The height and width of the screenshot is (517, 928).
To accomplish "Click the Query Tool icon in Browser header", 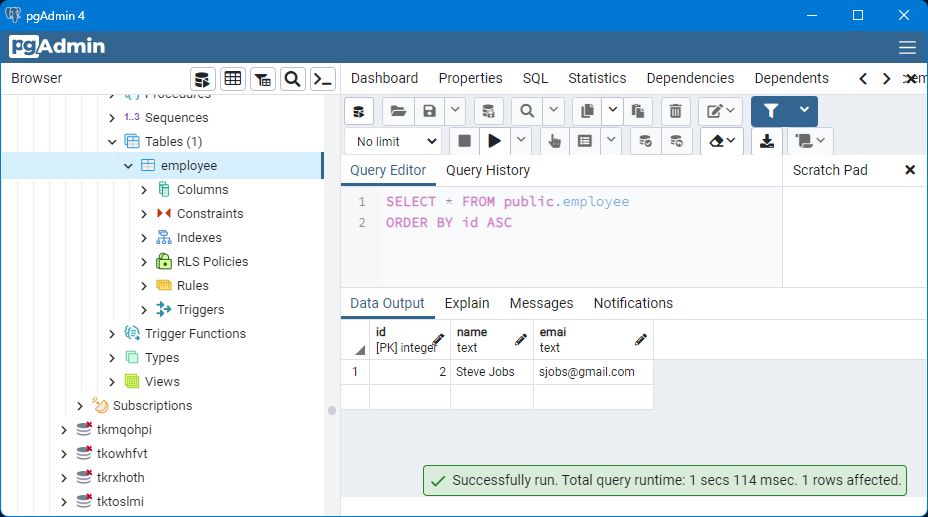I will [202, 79].
